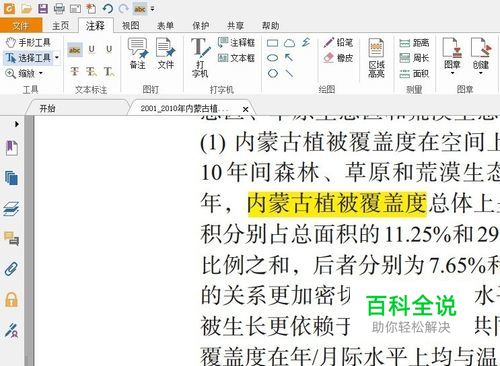Select the 橡皮 eraser tool
The width and height of the screenshot is (500, 366).
point(338,58)
